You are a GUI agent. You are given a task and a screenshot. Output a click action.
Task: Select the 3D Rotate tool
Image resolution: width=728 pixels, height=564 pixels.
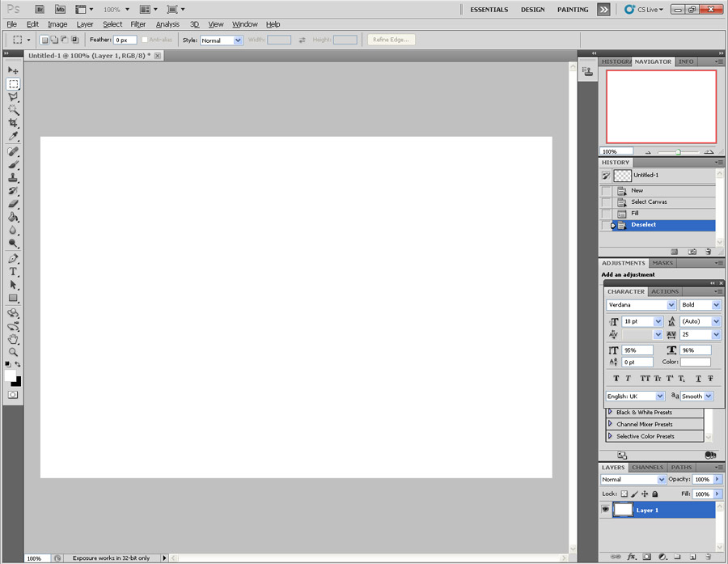point(13,313)
